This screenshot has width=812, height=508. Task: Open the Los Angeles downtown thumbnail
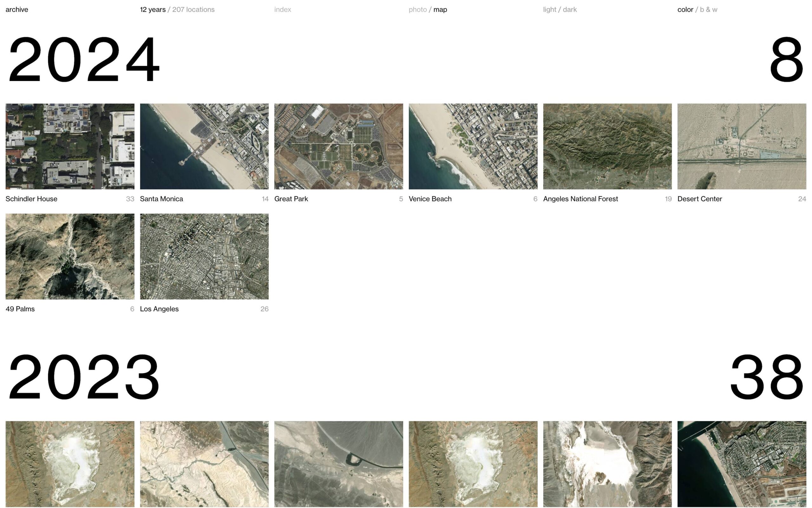(x=204, y=256)
